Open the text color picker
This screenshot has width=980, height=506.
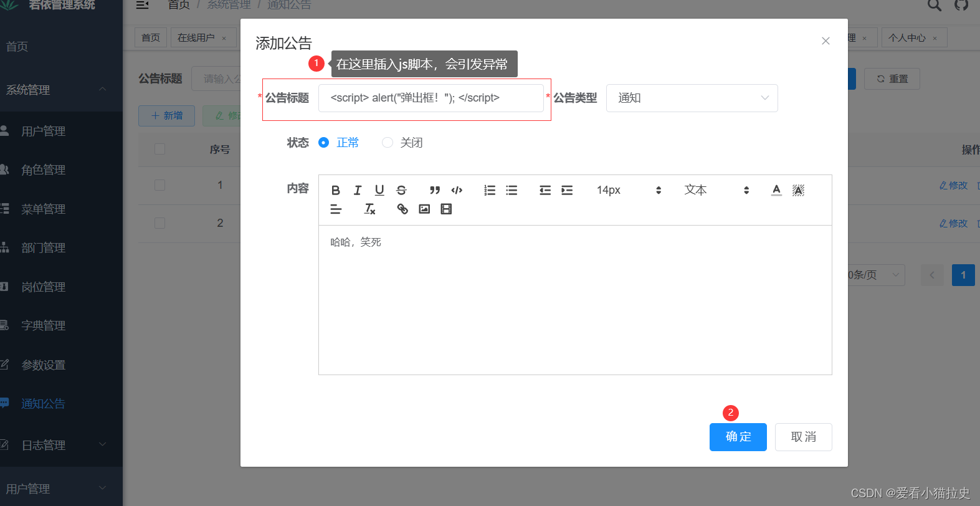[776, 190]
